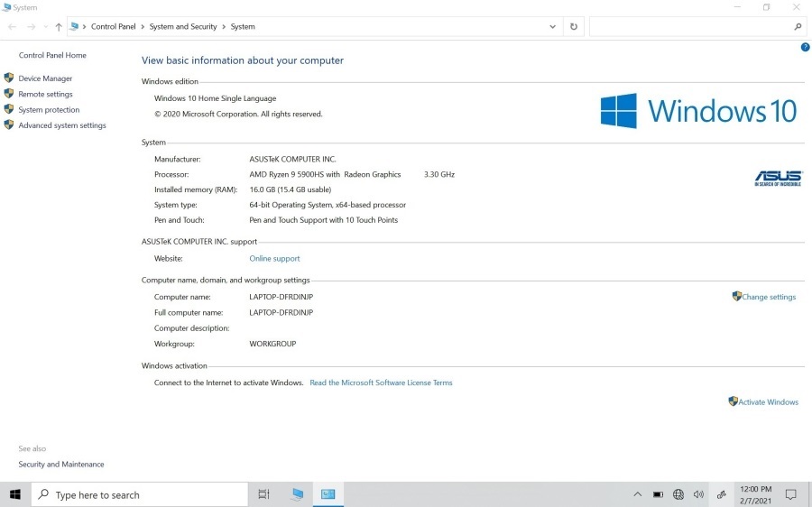Select System breadcrumb in address bar
This screenshot has width=812, height=507.
point(243,26)
